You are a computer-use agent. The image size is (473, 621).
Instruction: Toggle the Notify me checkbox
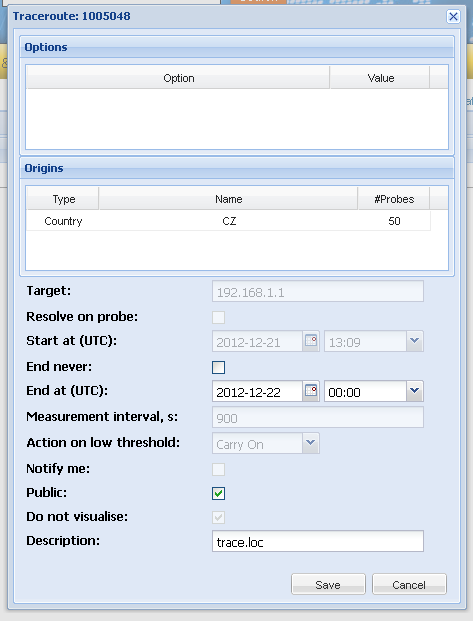click(219, 469)
